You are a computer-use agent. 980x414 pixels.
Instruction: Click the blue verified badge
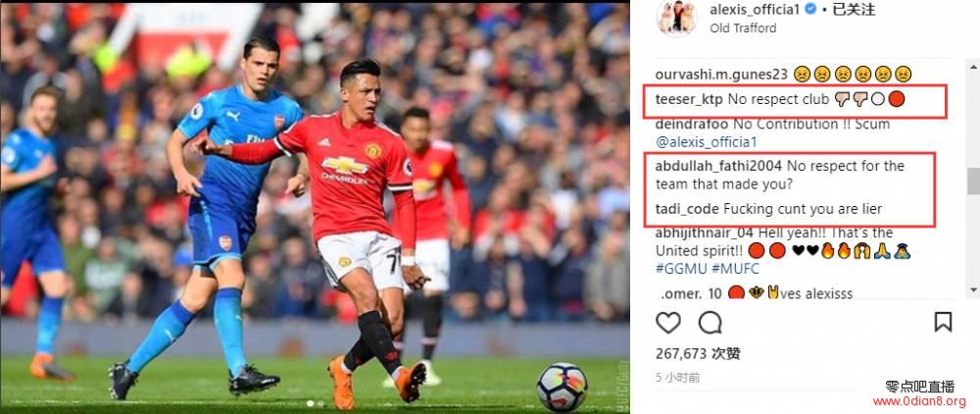[810, 10]
